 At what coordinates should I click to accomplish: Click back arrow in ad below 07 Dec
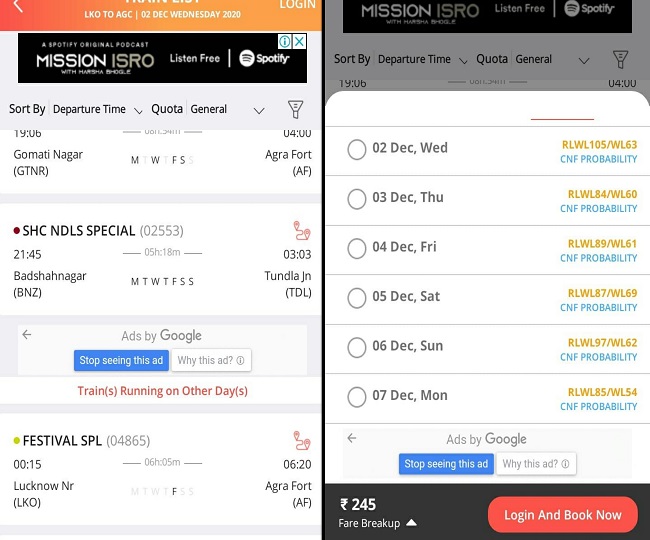pos(351,439)
